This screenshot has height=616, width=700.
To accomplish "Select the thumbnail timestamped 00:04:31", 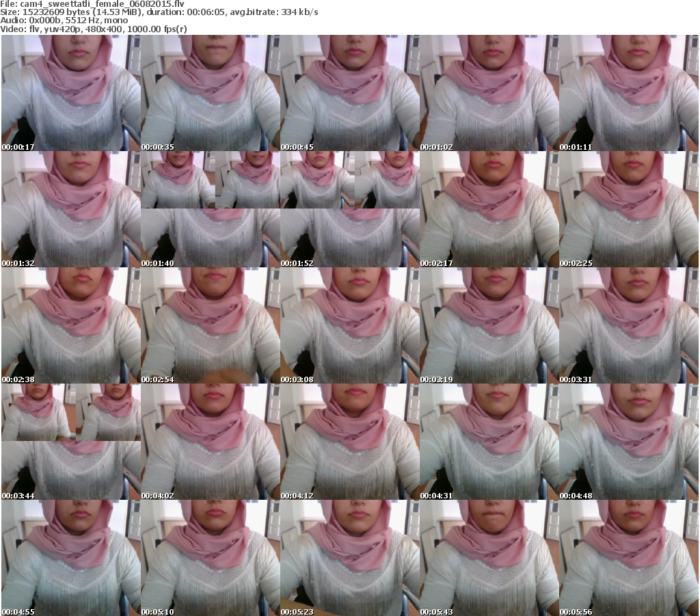I will click(x=489, y=442).
